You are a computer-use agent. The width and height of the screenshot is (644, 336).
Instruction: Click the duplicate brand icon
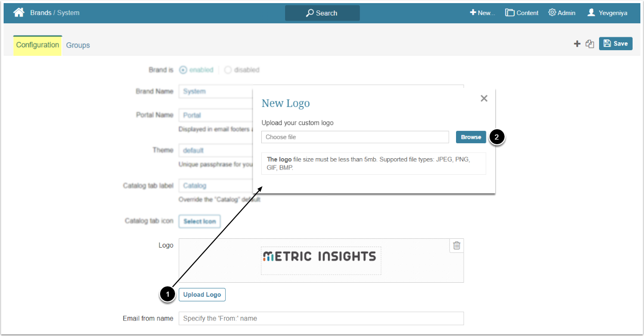pyautogui.click(x=590, y=44)
